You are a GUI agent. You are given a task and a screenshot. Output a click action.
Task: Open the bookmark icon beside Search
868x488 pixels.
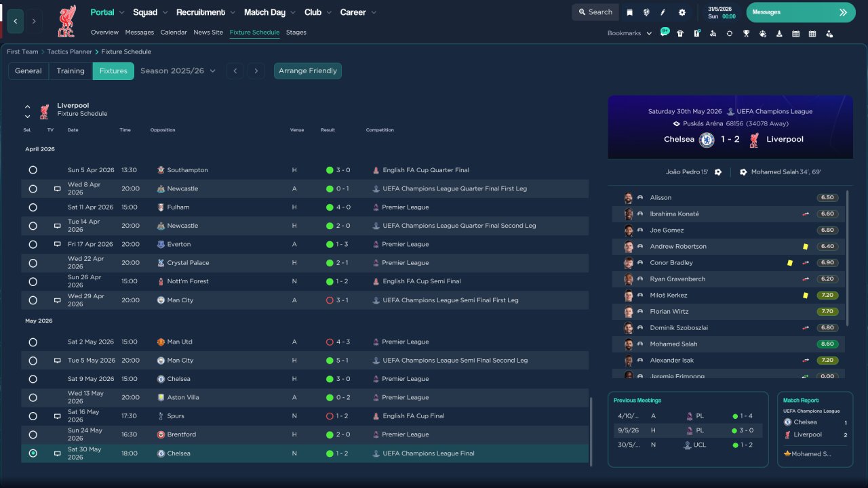click(630, 12)
